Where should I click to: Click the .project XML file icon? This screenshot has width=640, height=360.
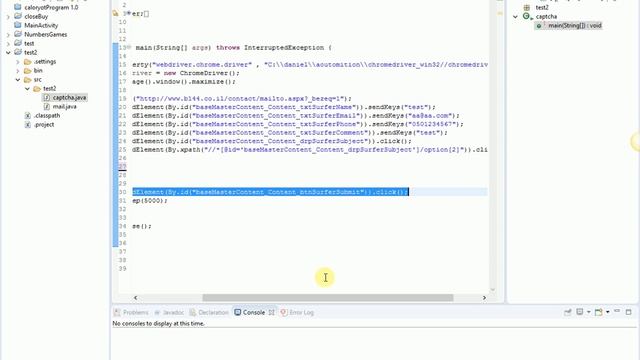28,124
